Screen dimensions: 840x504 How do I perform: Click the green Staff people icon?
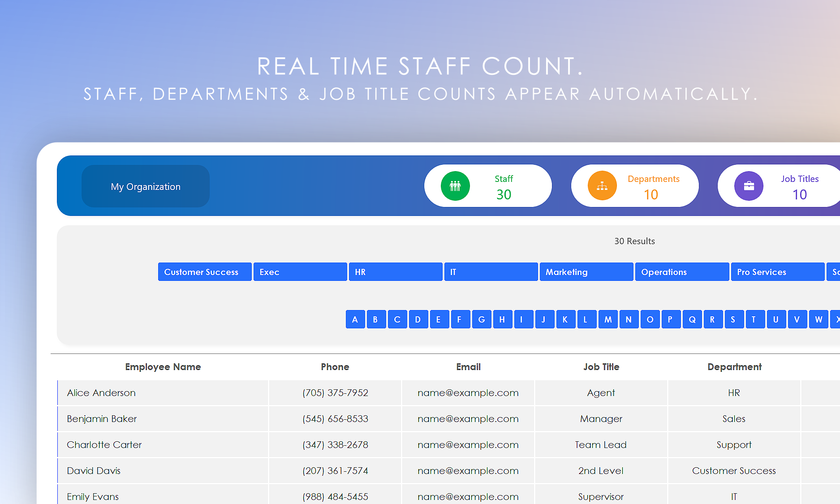click(x=455, y=186)
